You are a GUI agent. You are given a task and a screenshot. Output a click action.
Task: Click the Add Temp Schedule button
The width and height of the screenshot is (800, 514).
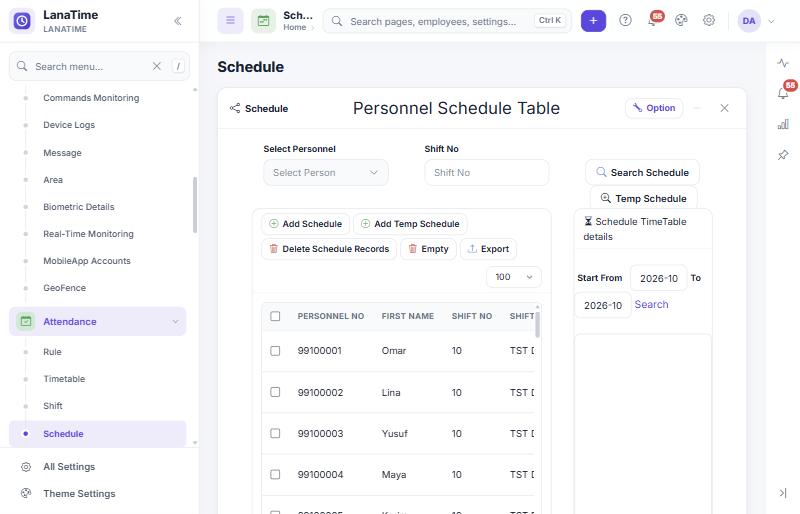(410, 224)
